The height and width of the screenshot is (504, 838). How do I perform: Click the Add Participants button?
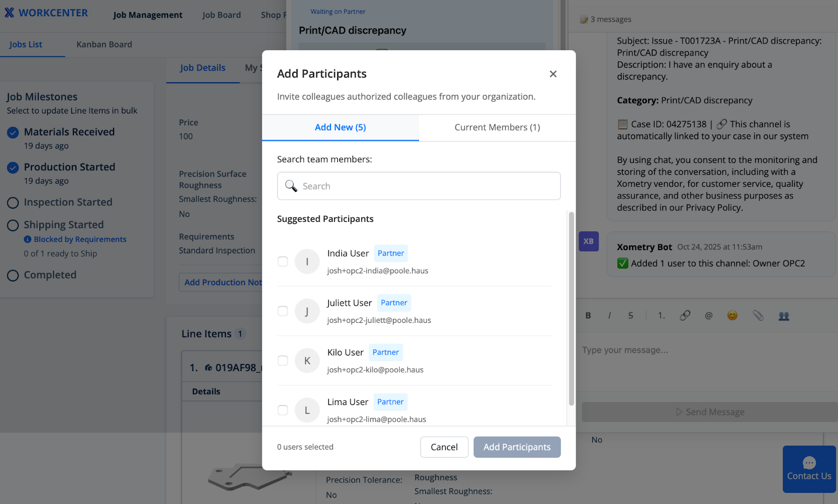pyautogui.click(x=517, y=447)
